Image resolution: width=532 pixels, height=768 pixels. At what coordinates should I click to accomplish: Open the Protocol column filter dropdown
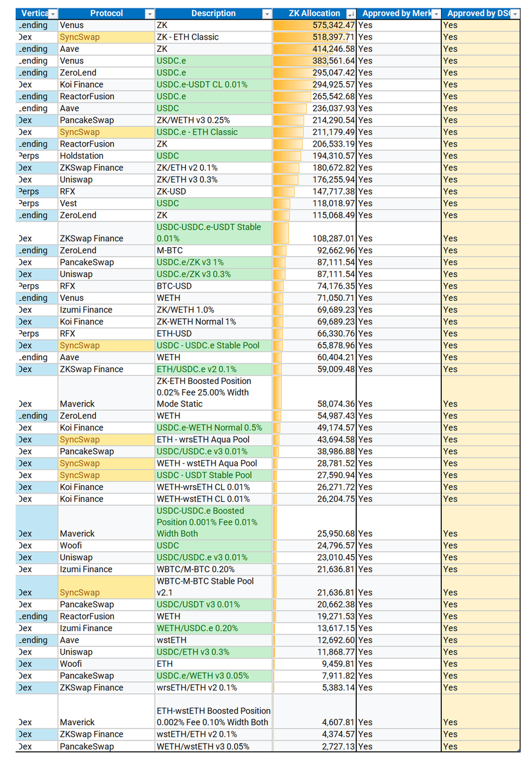150,13
